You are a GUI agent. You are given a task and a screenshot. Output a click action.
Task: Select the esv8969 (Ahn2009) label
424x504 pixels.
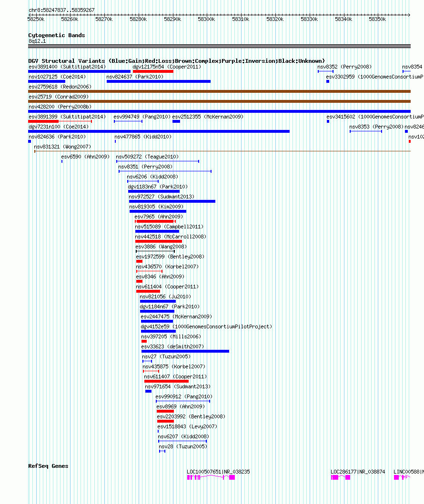click(x=181, y=406)
